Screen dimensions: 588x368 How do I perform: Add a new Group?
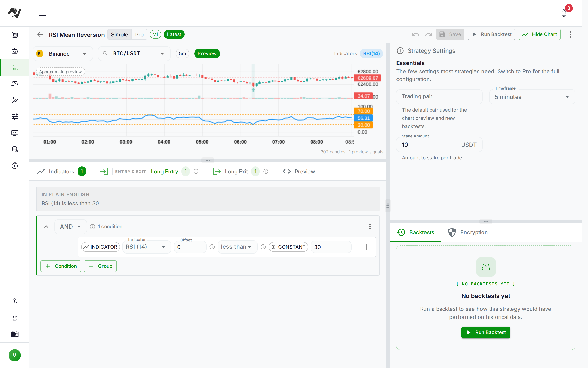[100, 266]
